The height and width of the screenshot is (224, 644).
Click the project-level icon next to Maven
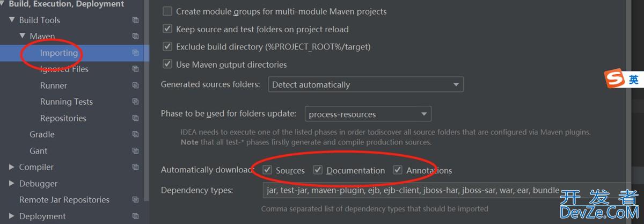pyautogui.click(x=135, y=37)
